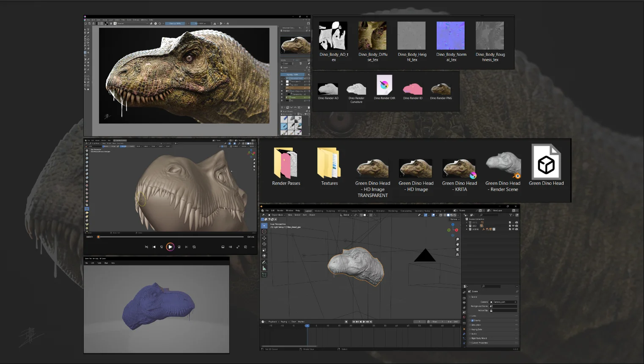This screenshot has width=644, height=364.
Task: Click the zoom magnifier icon in Blender's viewport
Action: (457, 239)
